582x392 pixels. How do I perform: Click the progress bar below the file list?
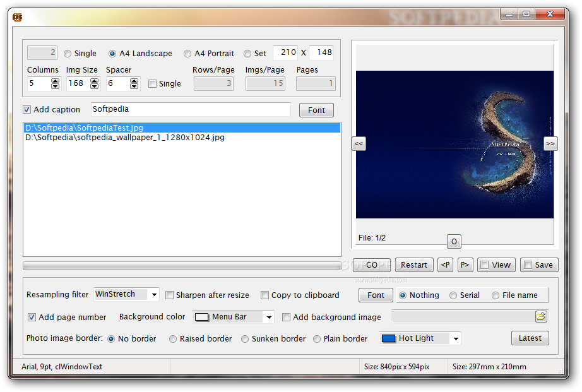click(182, 266)
